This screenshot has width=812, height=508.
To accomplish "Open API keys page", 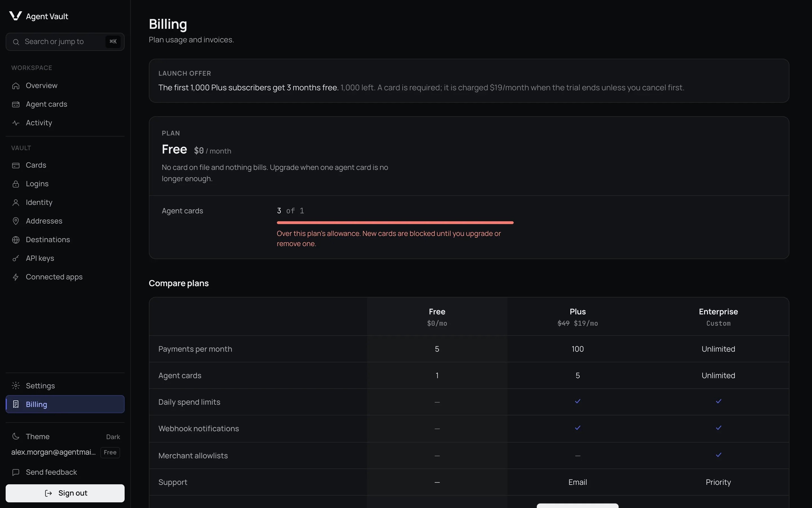I will point(65,258).
